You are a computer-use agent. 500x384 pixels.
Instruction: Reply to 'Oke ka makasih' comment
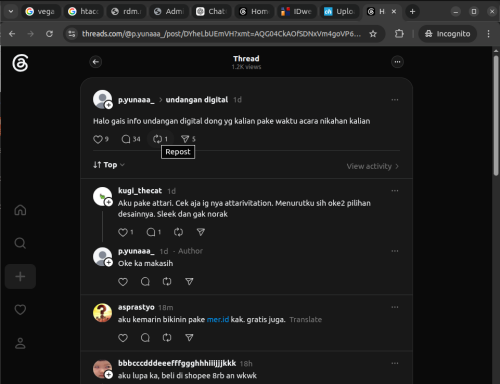pyautogui.click(x=145, y=282)
